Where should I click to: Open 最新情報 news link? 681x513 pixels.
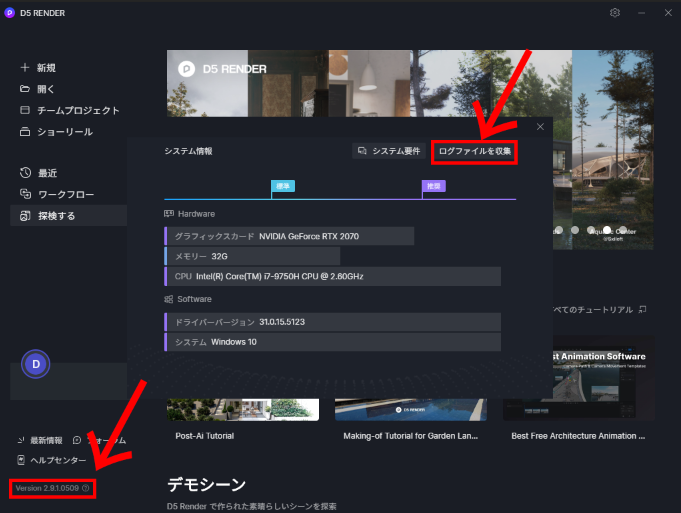[x=46, y=440]
